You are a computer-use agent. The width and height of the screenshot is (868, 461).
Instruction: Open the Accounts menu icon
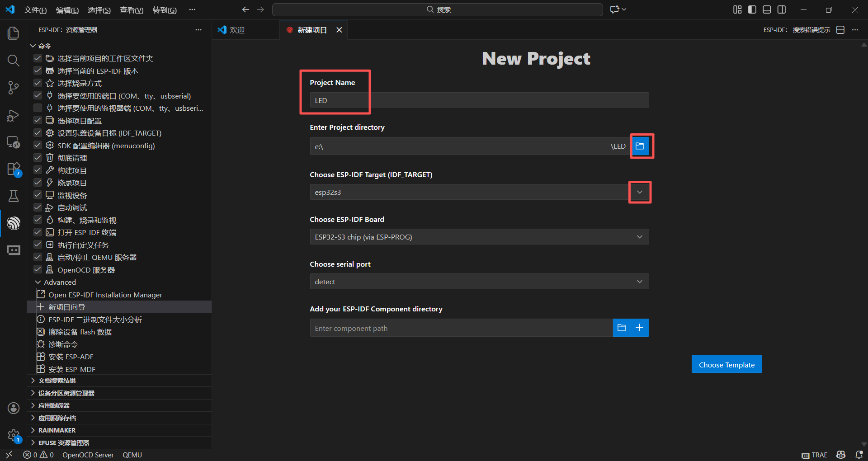click(x=14, y=408)
